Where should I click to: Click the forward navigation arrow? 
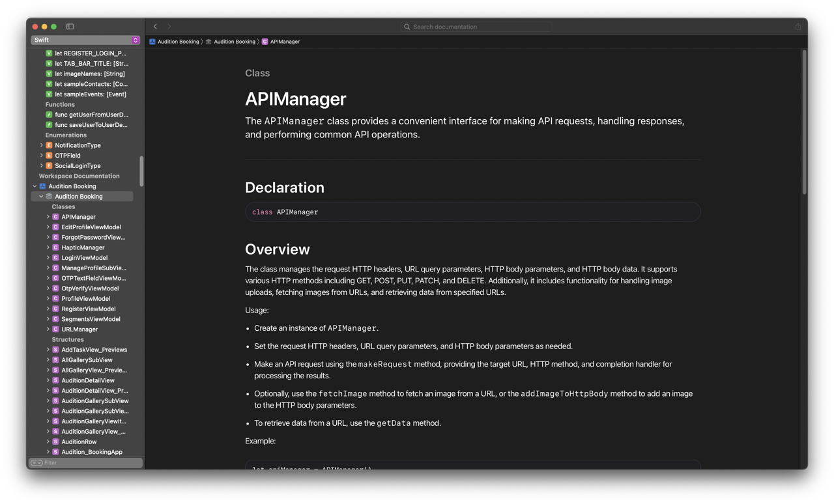click(x=169, y=27)
